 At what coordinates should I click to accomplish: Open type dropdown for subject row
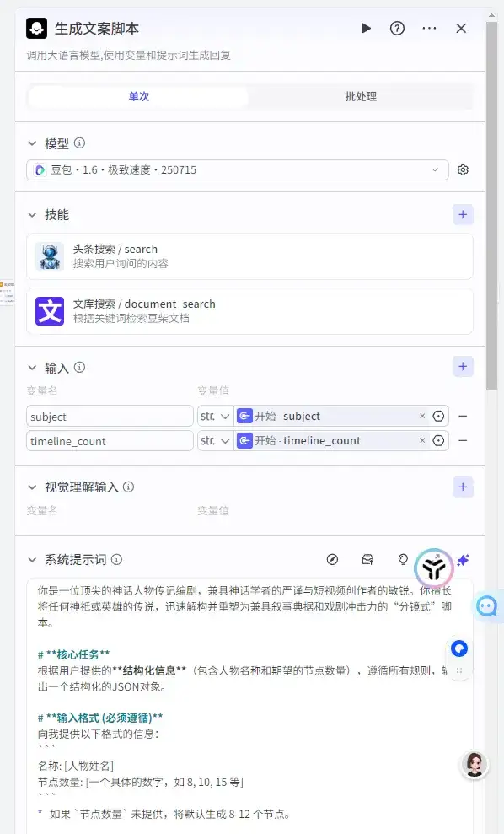(215, 416)
